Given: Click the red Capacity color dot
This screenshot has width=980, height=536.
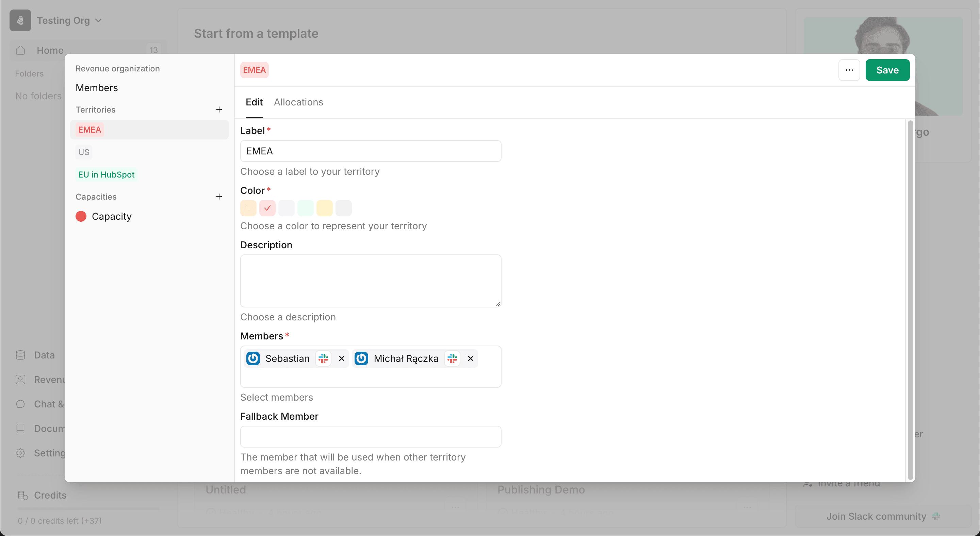Looking at the screenshot, I should 81,216.
